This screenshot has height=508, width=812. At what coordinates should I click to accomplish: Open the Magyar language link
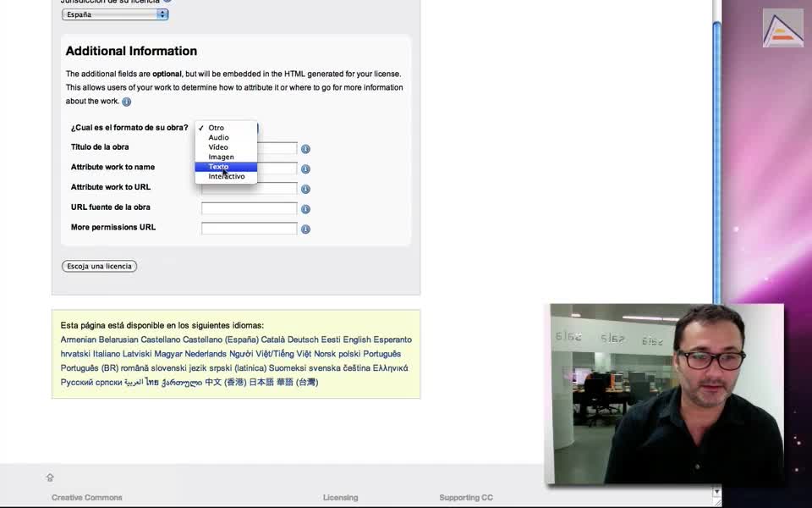coord(168,354)
